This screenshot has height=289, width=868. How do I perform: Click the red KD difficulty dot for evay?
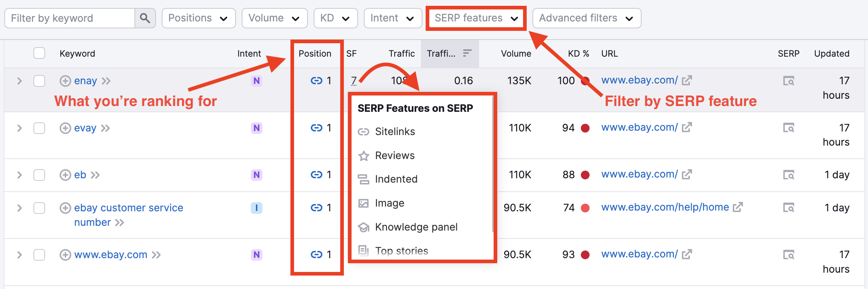coord(585,128)
